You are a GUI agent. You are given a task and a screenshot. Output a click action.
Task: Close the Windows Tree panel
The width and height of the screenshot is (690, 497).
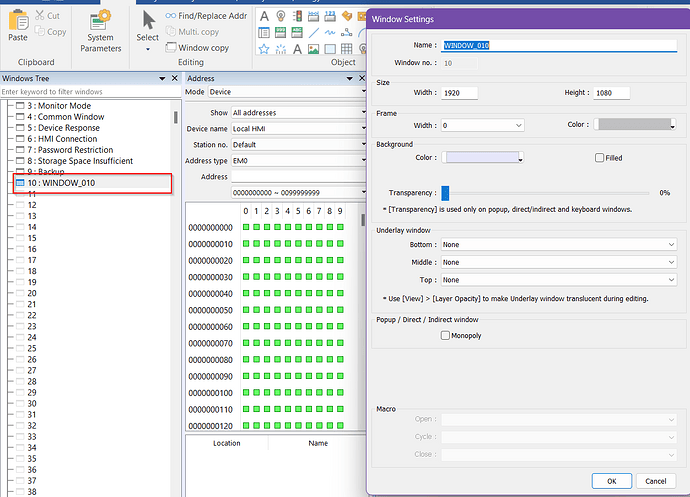point(175,78)
